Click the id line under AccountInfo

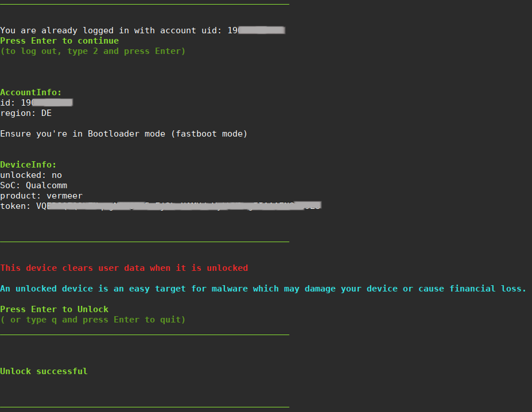(36, 103)
